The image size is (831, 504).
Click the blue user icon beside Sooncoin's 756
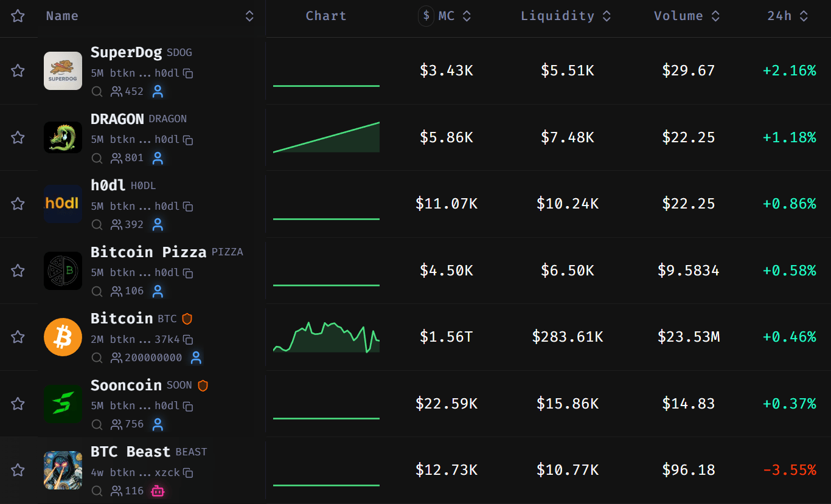point(158,424)
